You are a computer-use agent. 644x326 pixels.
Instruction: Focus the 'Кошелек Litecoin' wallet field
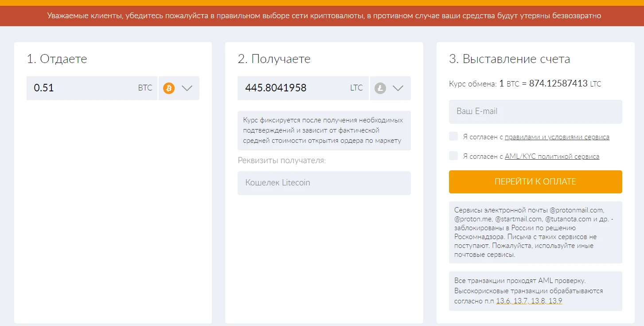click(324, 183)
